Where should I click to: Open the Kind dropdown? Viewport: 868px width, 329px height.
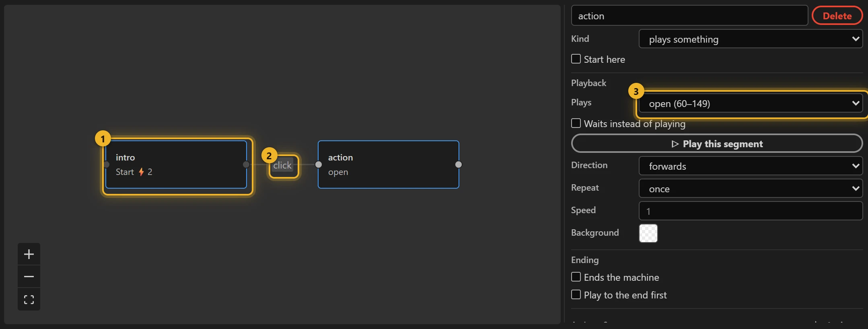tap(751, 39)
